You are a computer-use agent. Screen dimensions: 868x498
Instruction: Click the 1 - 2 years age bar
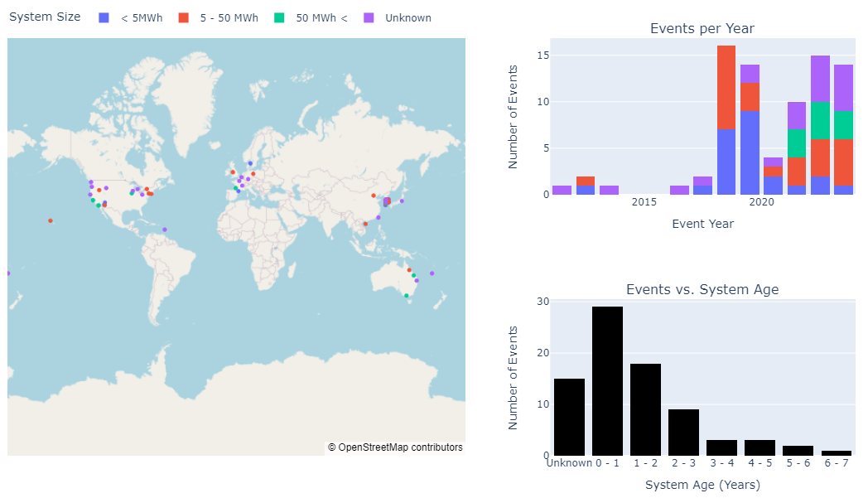(645, 409)
